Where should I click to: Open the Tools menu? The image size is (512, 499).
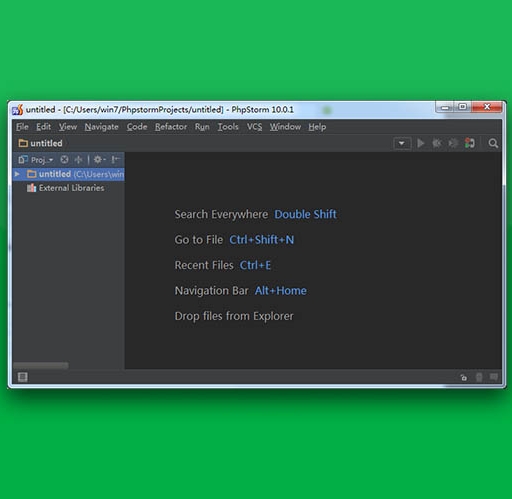click(x=228, y=127)
